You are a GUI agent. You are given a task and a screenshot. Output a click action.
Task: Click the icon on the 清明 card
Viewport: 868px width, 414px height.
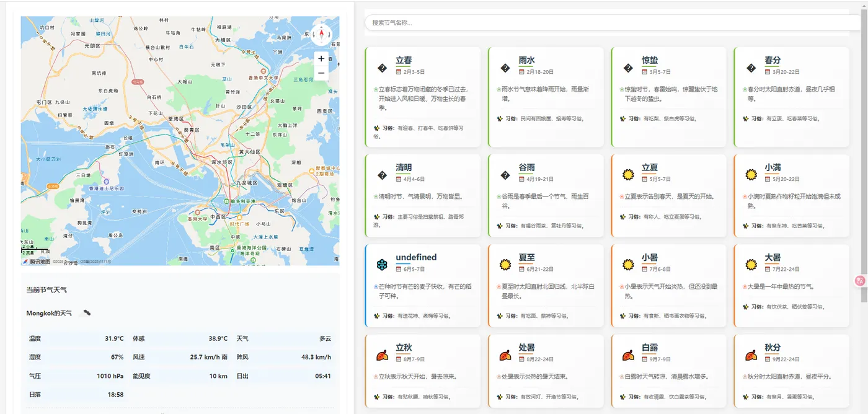(382, 175)
